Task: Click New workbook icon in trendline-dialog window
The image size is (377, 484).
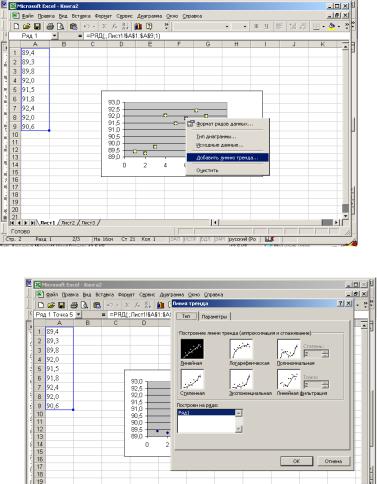Action: [x=41, y=305]
